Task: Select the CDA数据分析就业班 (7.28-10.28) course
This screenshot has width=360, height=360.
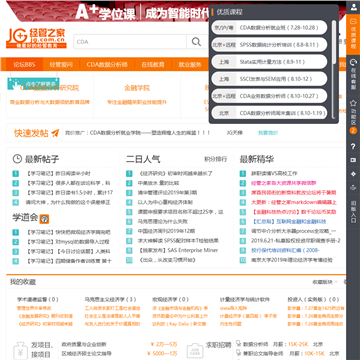Action: pos(269,27)
